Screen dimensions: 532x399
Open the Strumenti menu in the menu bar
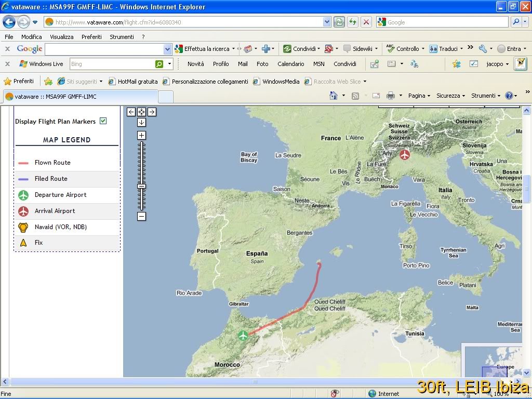click(x=122, y=37)
